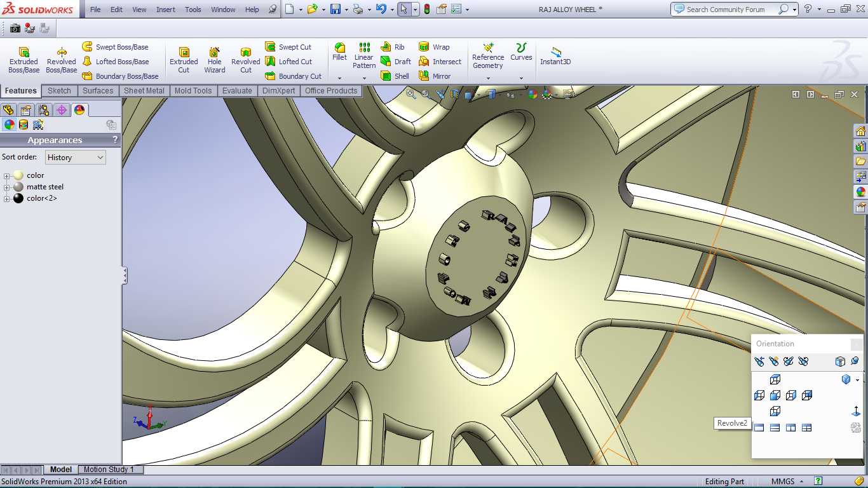Click the Top view cube in Orientation
The height and width of the screenshot is (488, 868).
pos(775,379)
